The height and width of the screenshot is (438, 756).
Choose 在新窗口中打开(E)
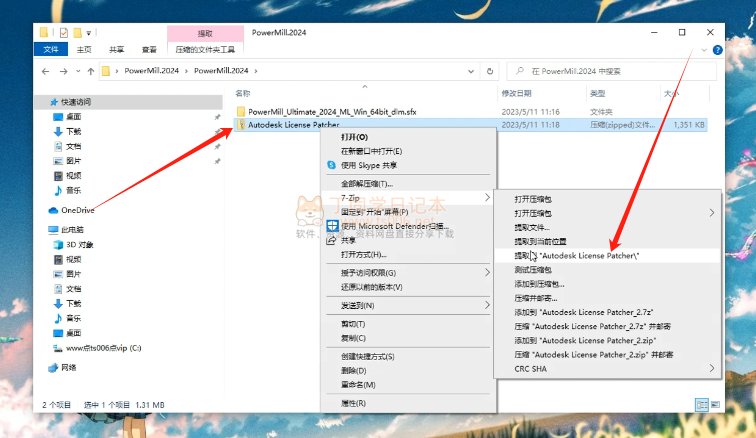(x=371, y=151)
